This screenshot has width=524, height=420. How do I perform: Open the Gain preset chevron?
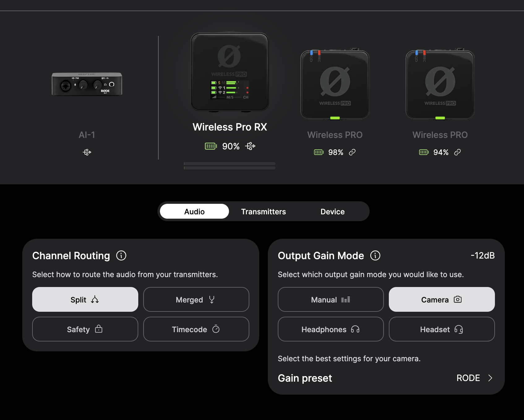(x=490, y=378)
